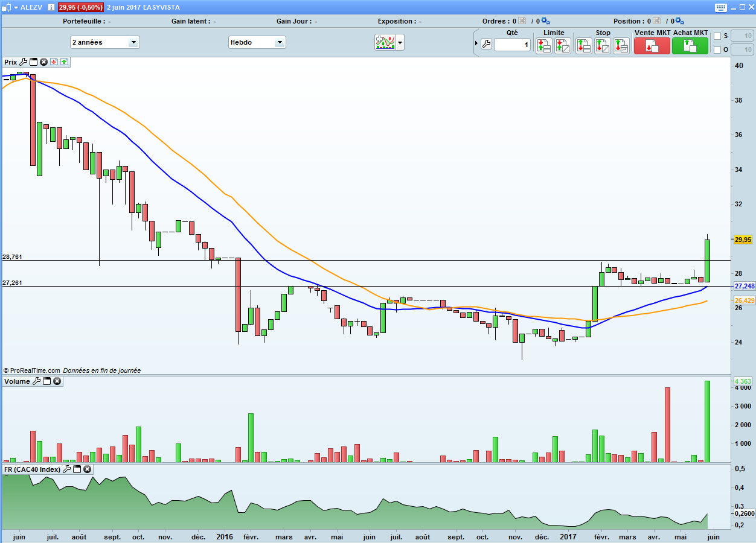Click the O value field showing 10

point(743,49)
